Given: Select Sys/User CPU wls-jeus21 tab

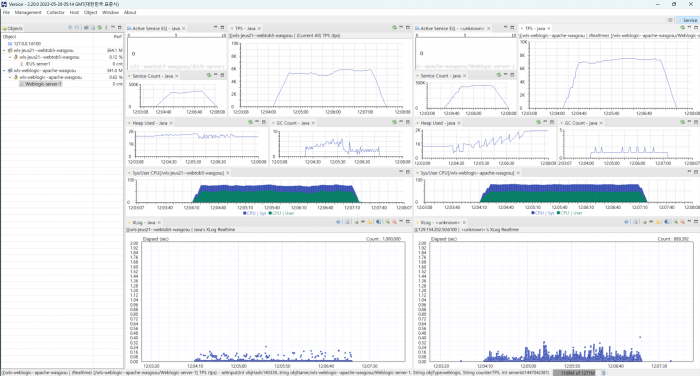Looking at the screenshot, I should point(178,173).
